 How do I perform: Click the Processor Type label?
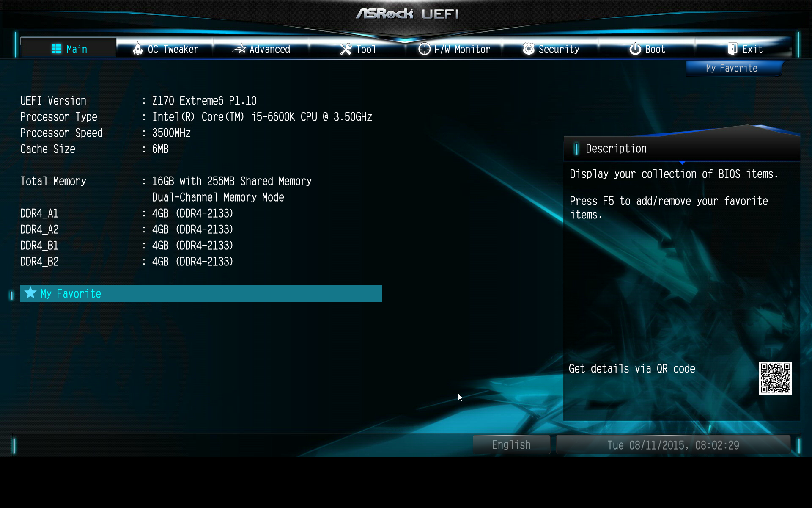59,117
